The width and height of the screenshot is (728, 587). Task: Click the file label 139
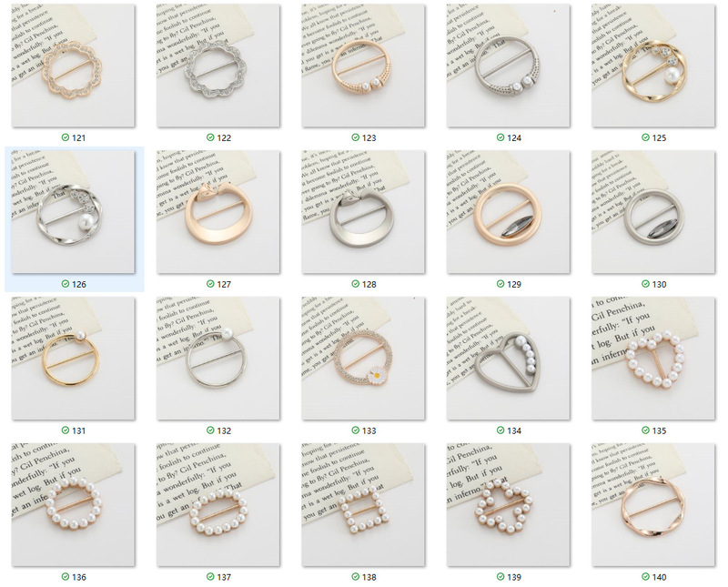click(x=514, y=577)
